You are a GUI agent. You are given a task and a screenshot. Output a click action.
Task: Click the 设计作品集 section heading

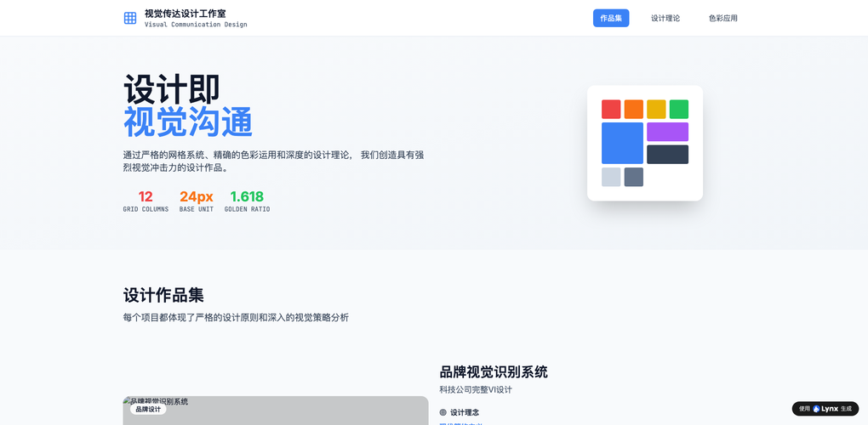(163, 295)
